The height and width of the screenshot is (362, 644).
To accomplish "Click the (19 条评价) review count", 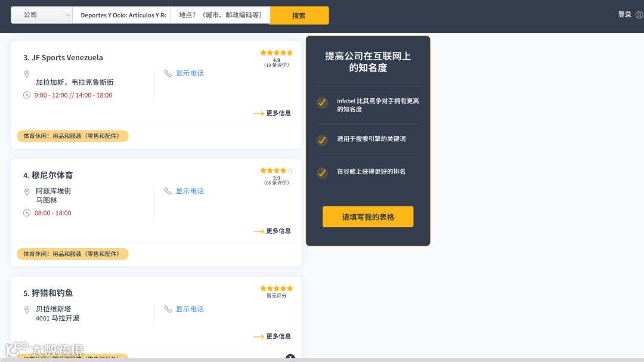I will 277,65.
